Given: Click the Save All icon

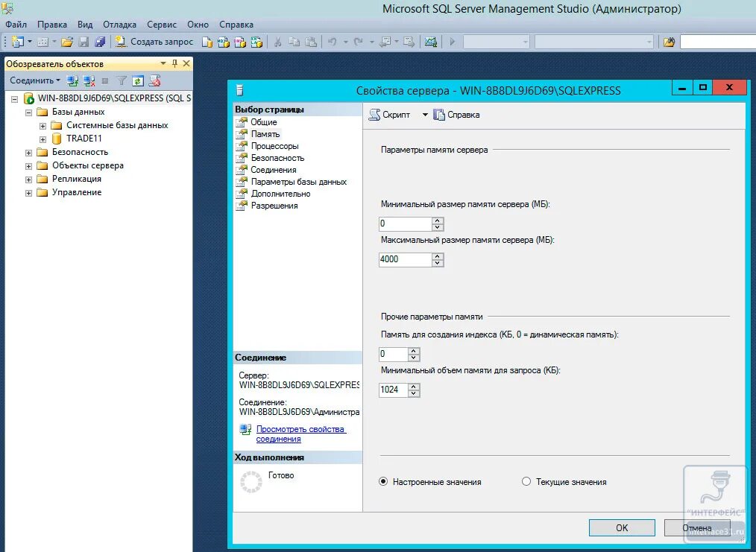Looking at the screenshot, I should click(x=100, y=42).
